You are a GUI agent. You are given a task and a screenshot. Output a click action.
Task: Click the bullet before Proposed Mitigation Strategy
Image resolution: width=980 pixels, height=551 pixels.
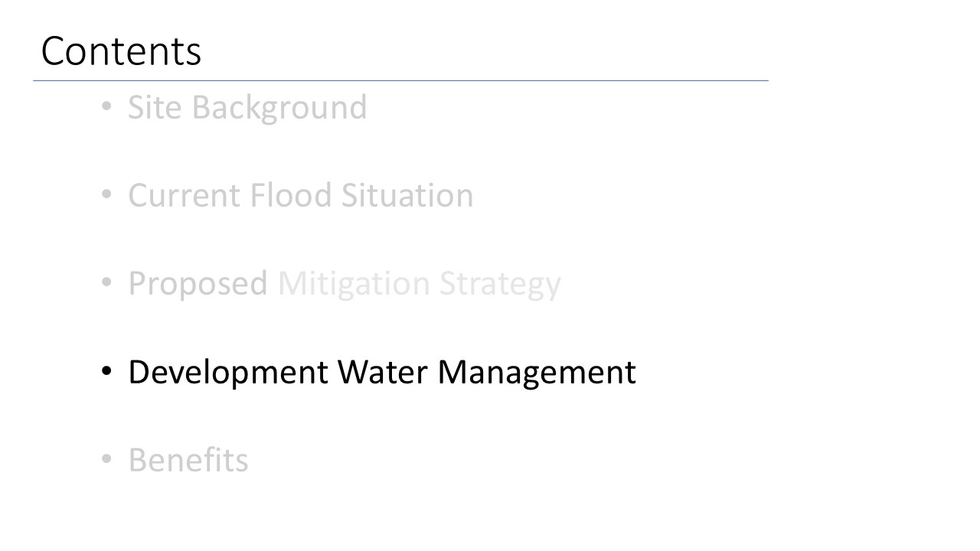click(x=108, y=284)
